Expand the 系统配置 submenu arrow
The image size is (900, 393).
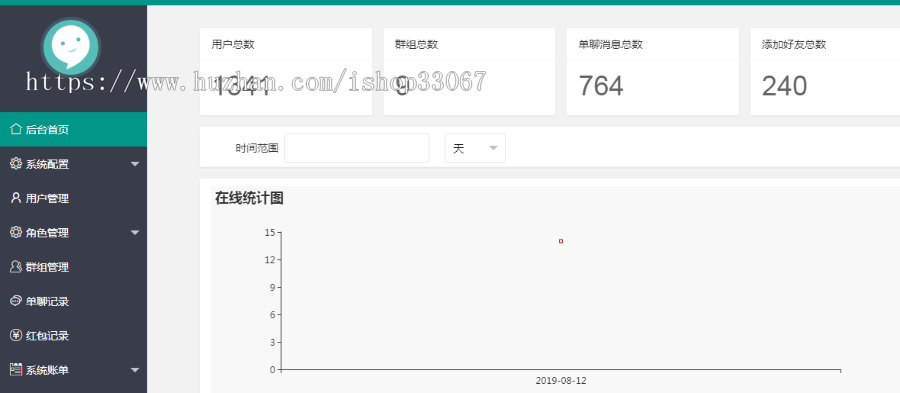(x=135, y=164)
